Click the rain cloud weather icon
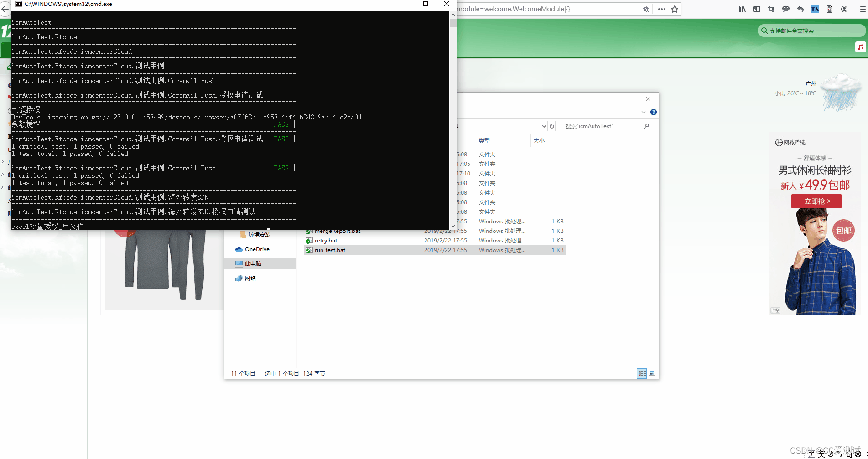 pos(842,93)
